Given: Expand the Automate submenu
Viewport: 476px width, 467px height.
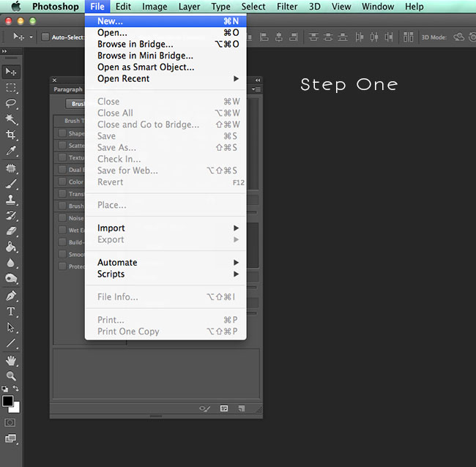Looking at the screenshot, I should [x=166, y=263].
